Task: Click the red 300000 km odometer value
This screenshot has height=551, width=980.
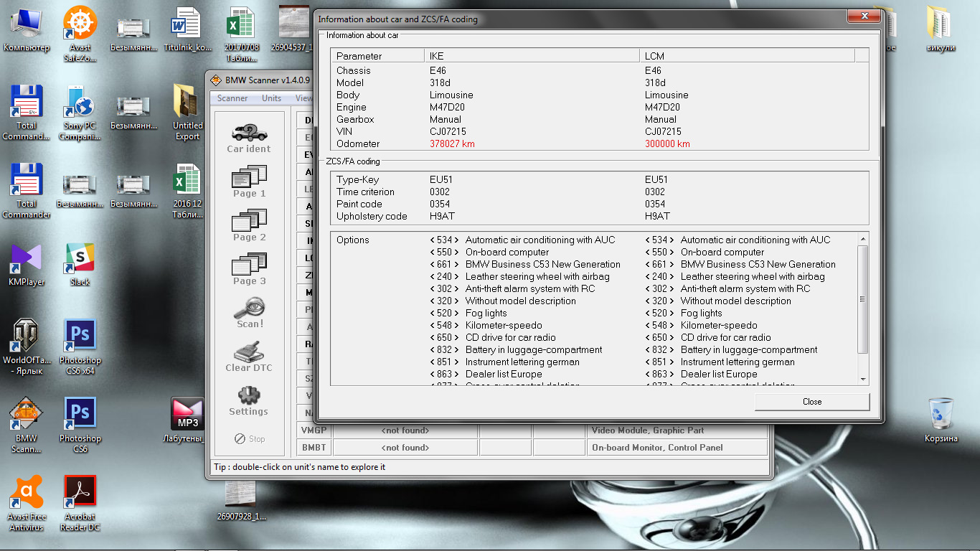Action: (667, 144)
